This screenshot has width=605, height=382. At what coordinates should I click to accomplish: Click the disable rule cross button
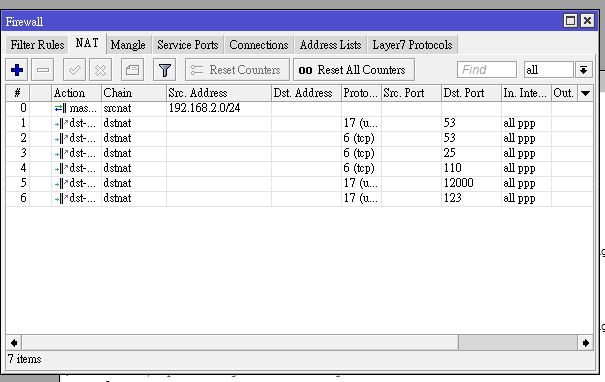100,70
